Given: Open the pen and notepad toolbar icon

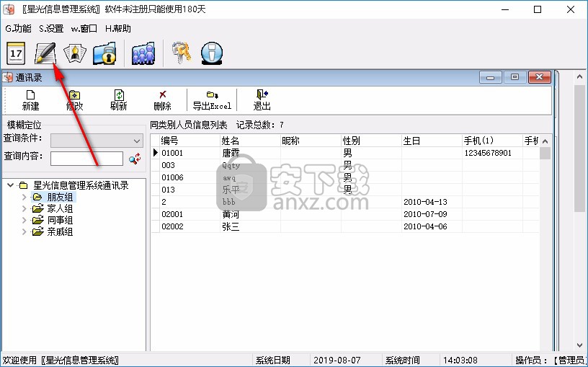Looking at the screenshot, I should [x=45, y=53].
